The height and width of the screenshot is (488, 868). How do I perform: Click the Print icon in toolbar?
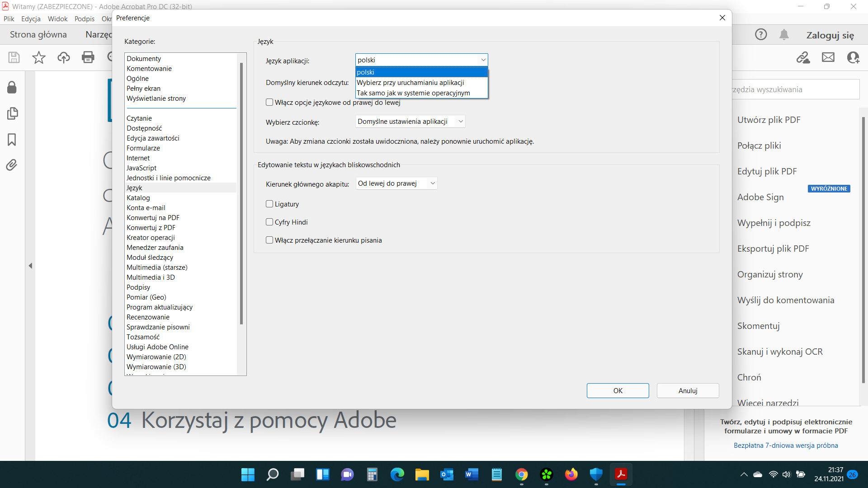tap(88, 57)
